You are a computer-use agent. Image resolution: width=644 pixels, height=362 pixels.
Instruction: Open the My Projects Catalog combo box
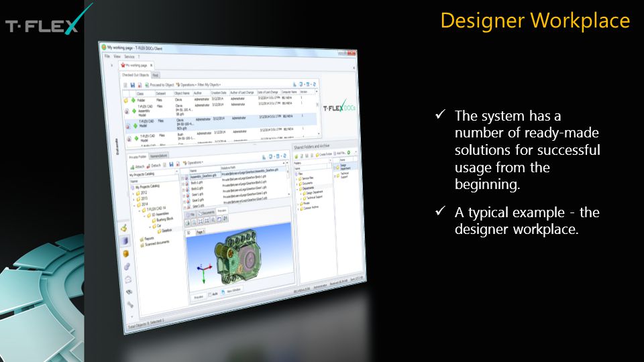[154, 174]
